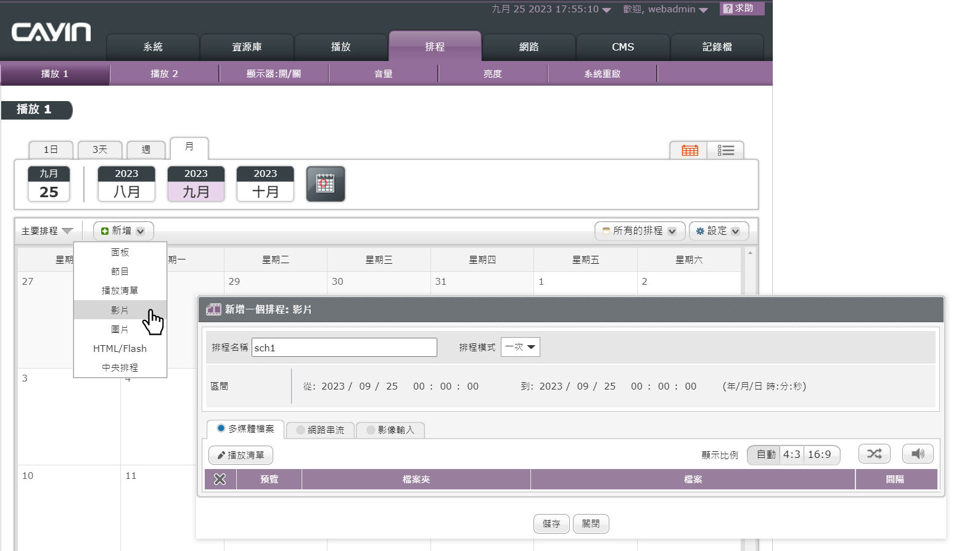Open 排程模式 一次 dropdown
980x551 pixels.
click(x=521, y=347)
